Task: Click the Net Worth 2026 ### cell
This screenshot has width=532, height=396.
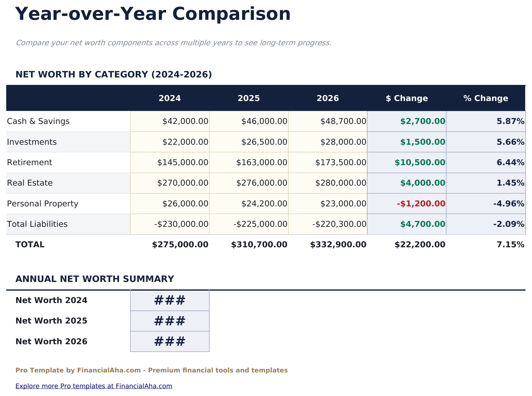Action: (170, 341)
